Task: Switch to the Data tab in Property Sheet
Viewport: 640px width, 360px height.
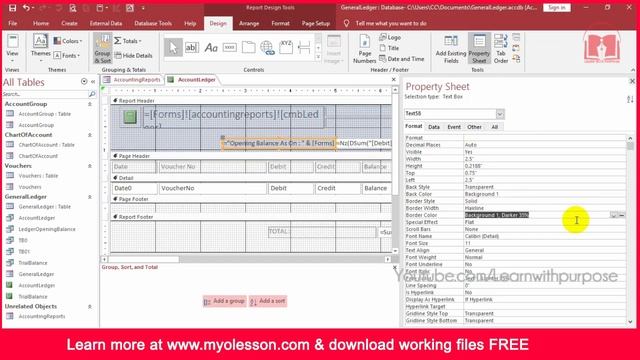Action: pos(434,127)
